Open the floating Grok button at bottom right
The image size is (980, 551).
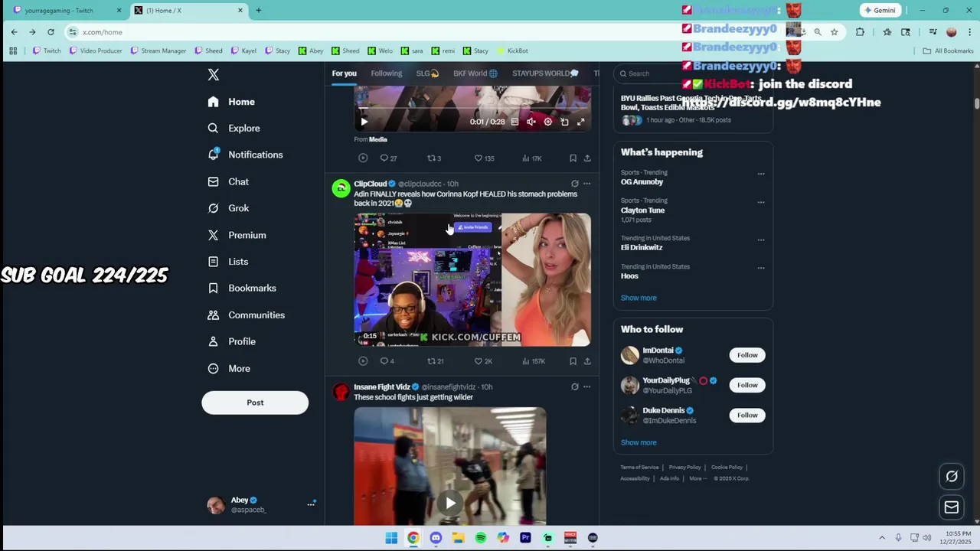pos(952,476)
